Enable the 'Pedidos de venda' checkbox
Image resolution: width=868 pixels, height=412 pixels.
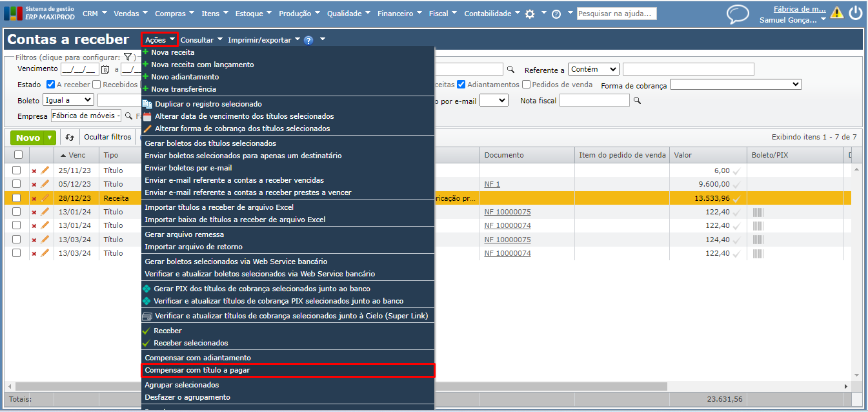[527, 85]
